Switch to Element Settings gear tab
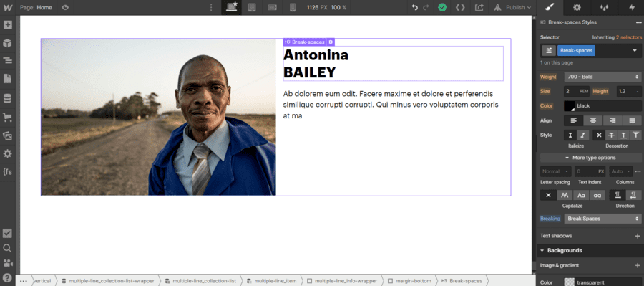 [577, 7]
